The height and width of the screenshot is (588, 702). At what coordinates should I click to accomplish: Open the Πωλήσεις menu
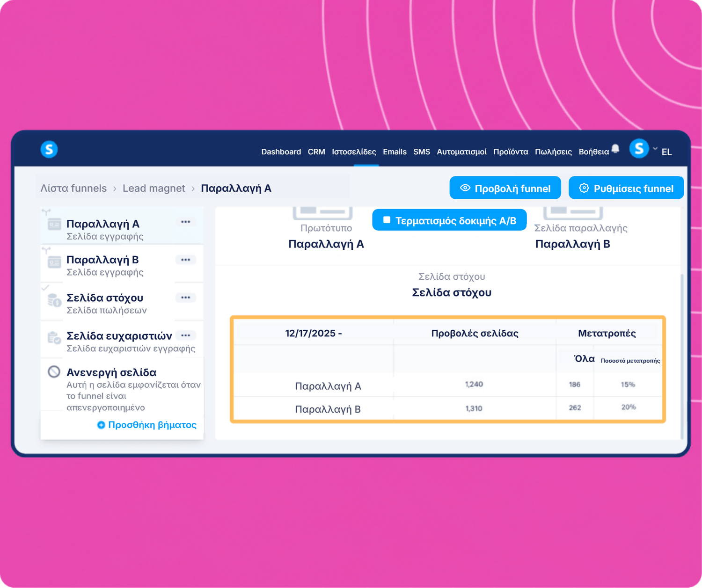553,152
